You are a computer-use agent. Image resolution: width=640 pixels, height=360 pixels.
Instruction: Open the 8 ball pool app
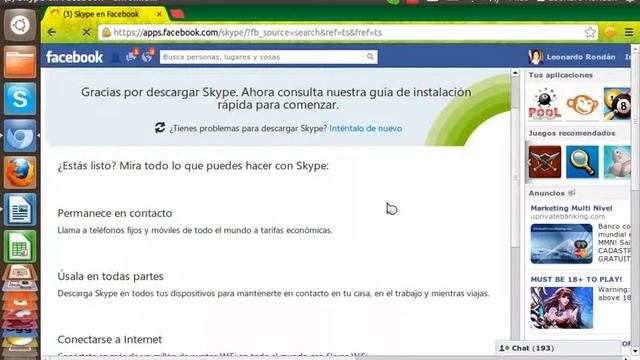[x=617, y=104]
